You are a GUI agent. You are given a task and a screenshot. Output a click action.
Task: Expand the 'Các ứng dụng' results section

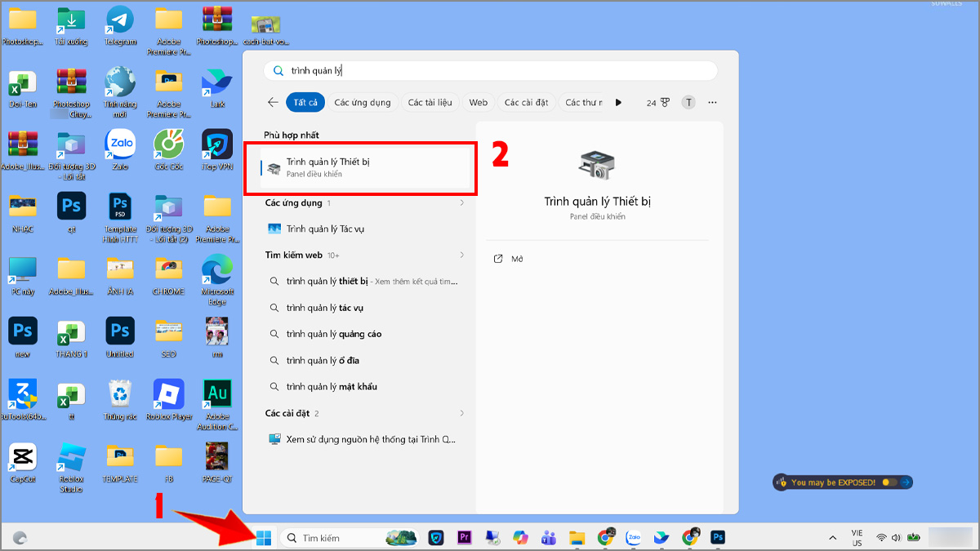tap(461, 202)
